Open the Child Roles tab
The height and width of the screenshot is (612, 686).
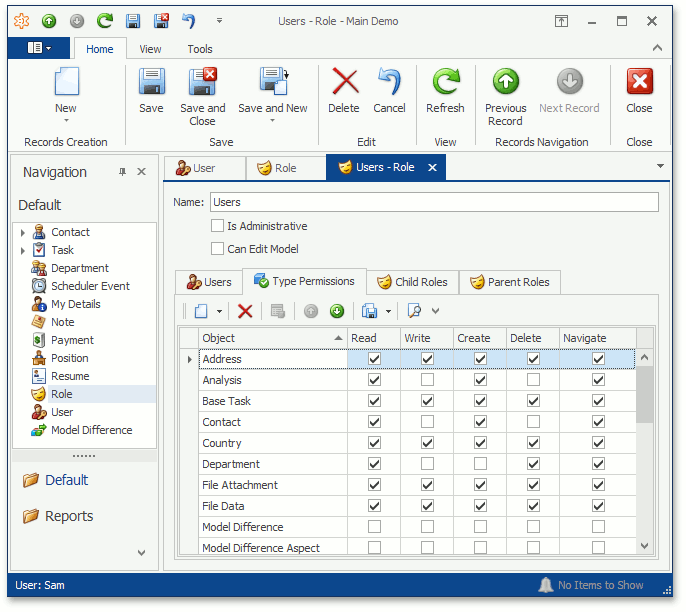pos(412,282)
